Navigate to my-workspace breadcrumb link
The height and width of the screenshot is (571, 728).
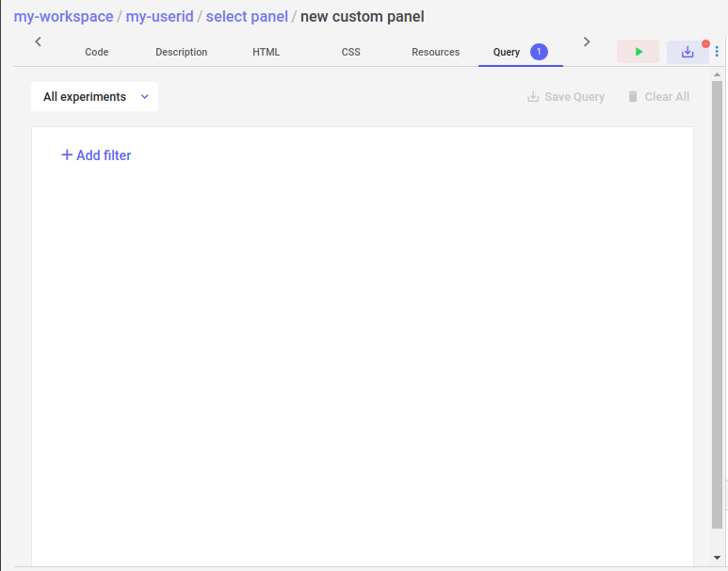64,17
